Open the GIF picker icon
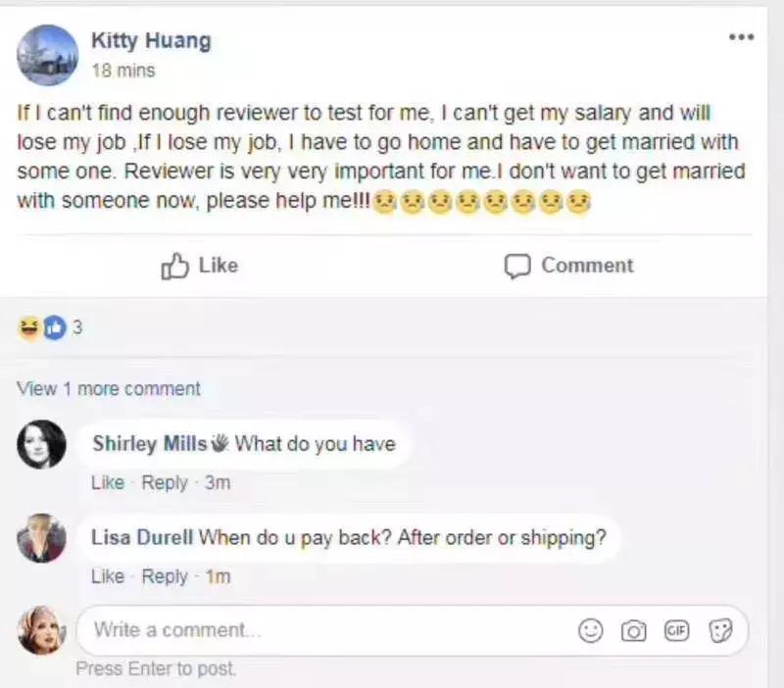This screenshot has height=688, width=784. 676,630
